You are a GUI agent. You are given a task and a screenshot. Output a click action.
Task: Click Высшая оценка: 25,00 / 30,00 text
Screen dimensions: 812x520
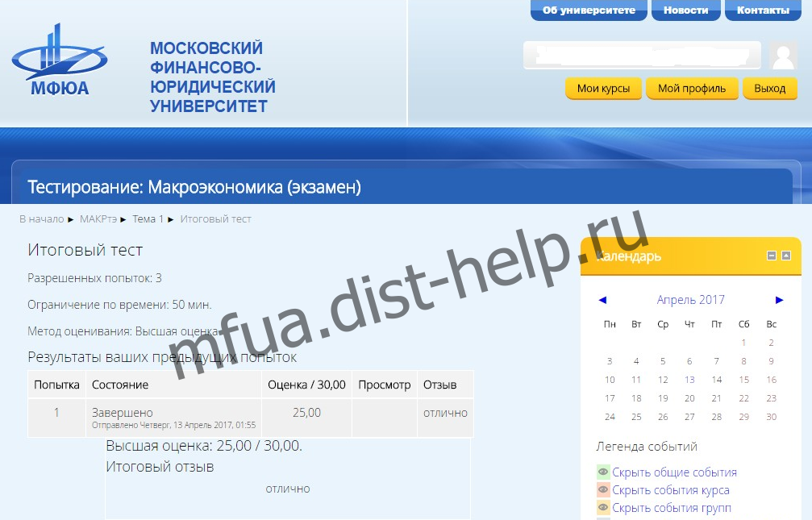[x=204, y=445]
